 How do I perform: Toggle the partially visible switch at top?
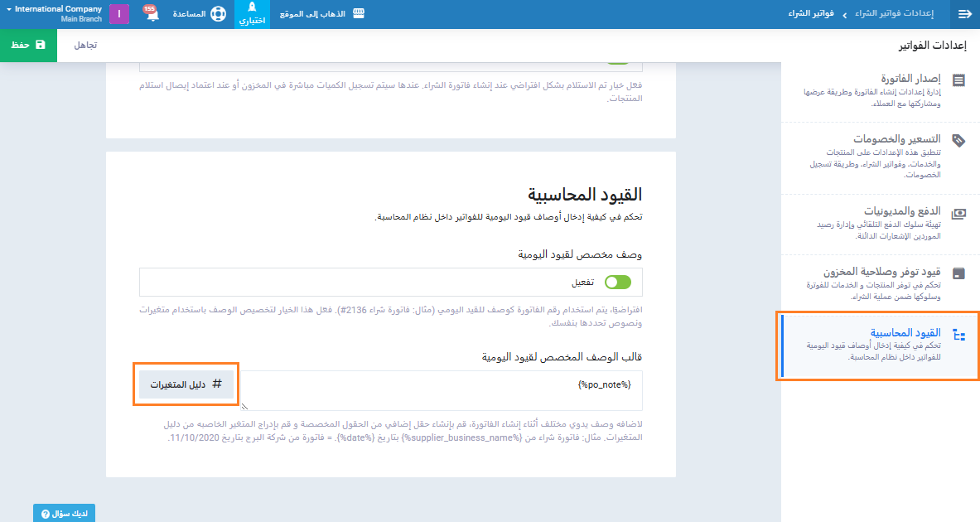(x=617, y=60)
